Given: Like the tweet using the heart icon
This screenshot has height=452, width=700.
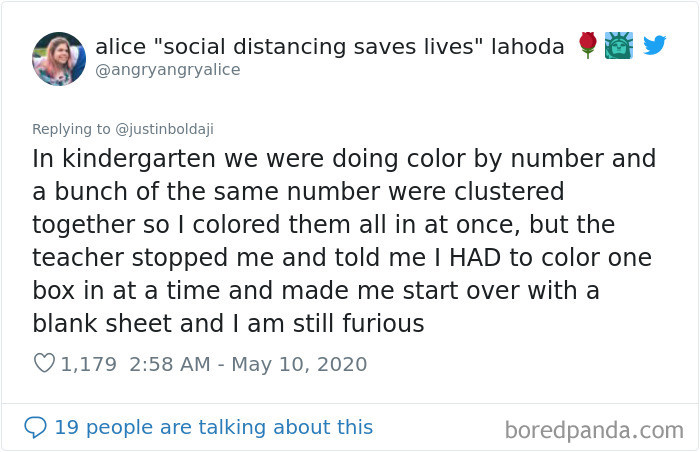Looking at the screenshot, I should (44, 364).
